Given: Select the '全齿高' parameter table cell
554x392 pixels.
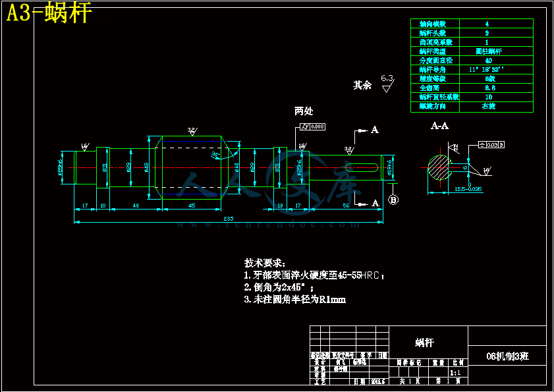Looking at the screenshot, I should (435, 88).
